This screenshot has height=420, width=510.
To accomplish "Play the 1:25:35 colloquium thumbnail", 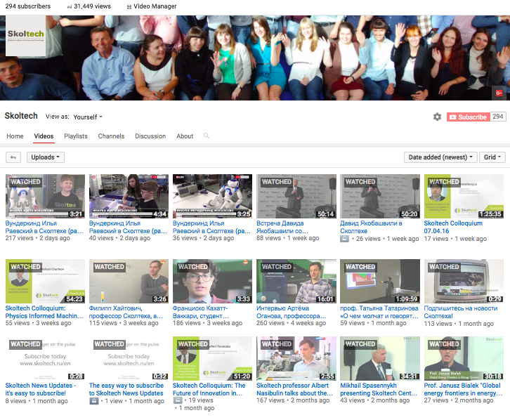I will [464, 196].
